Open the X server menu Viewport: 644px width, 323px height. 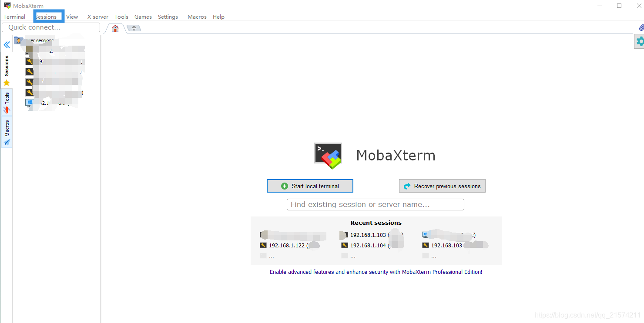[98, 17]
